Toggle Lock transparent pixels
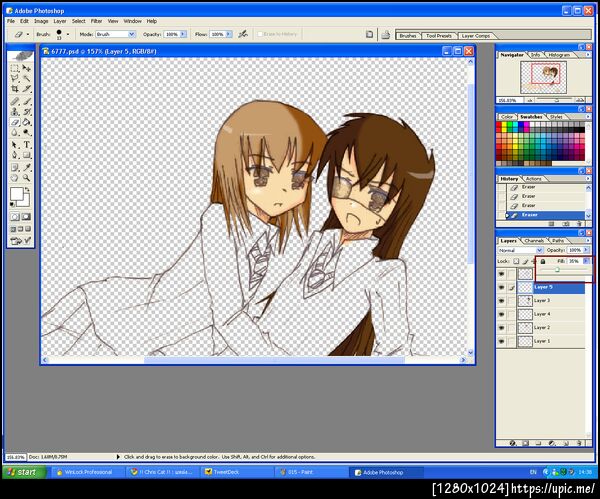The width and height of the screenshot is (600, 499). (516, 261)
